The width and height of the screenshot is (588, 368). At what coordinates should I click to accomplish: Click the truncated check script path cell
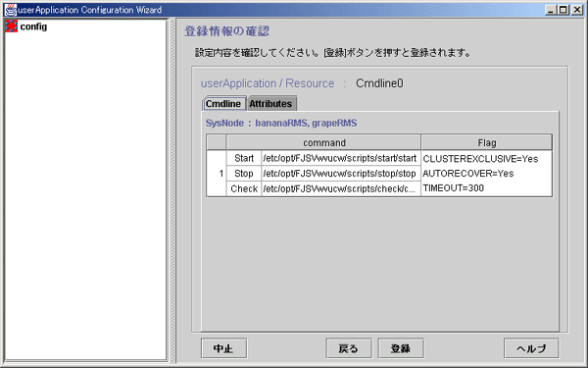point(340,188)
